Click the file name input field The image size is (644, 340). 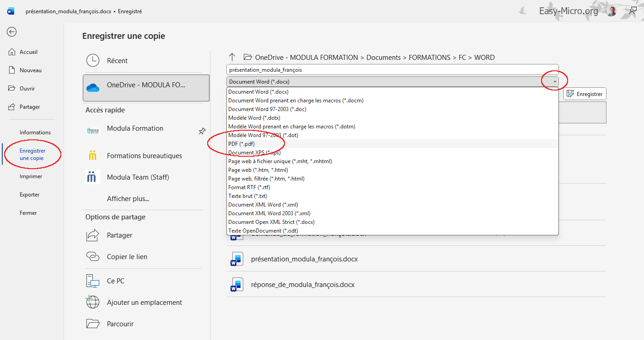tap(392, 70)
